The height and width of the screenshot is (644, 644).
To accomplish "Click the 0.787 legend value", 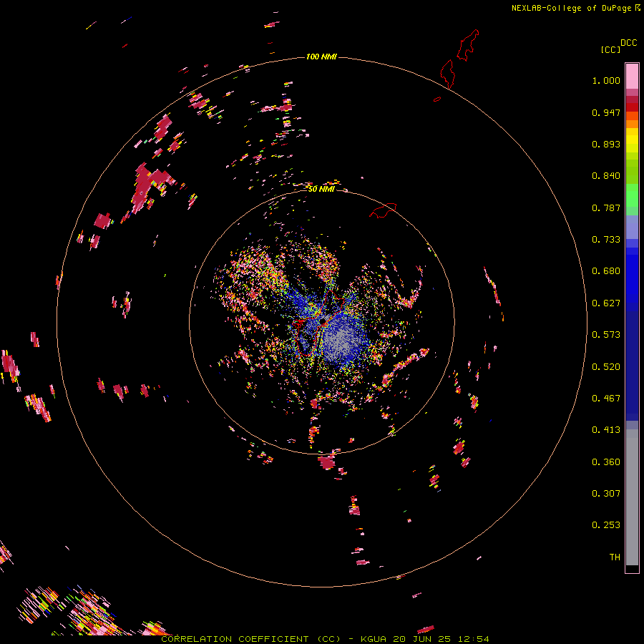I will coord(606,208).
